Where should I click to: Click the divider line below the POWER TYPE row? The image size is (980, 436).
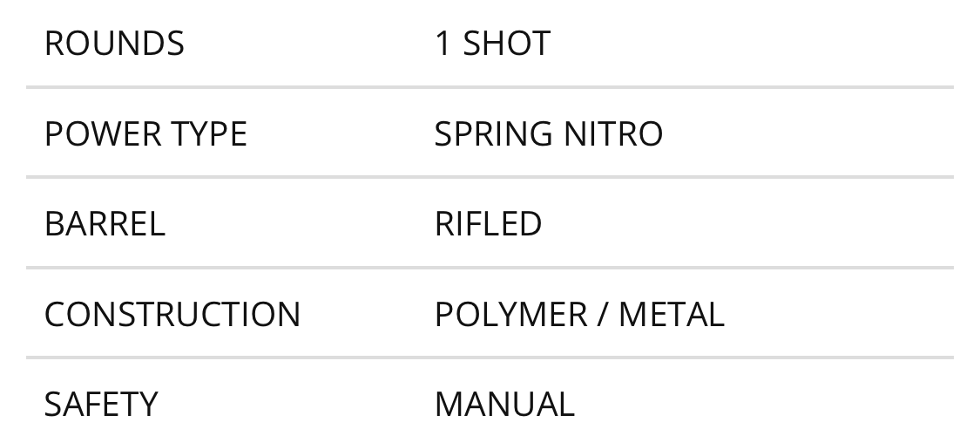pos(490,177)
